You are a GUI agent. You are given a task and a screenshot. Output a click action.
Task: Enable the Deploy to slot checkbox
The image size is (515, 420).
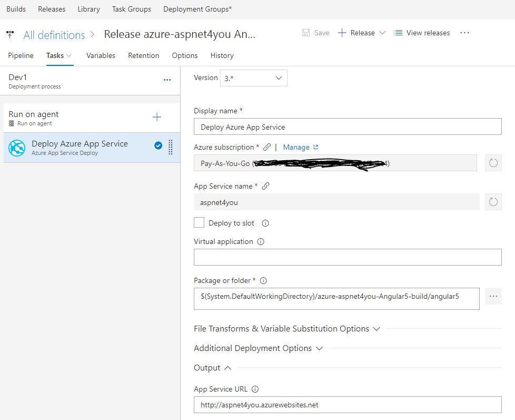click(x=199, y=222)
